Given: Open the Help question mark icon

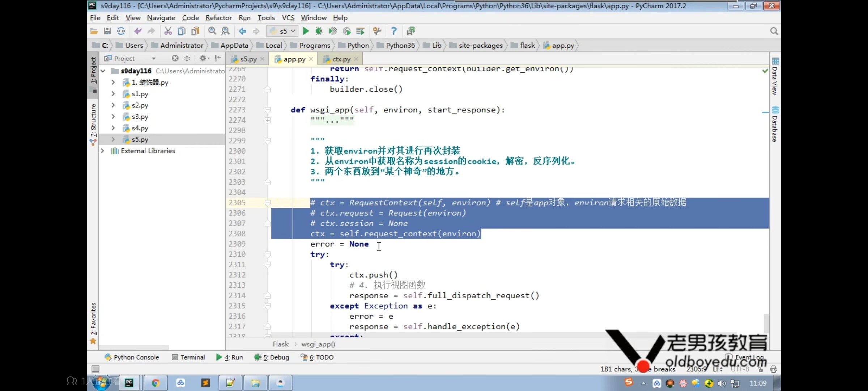Looking at the screenshot, I should click(393, 31).
